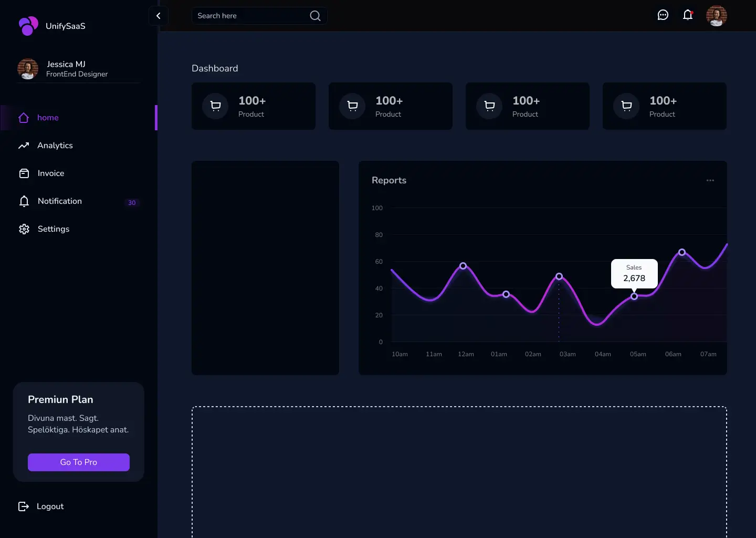Click the Go To Pro button

pos(79,462)
